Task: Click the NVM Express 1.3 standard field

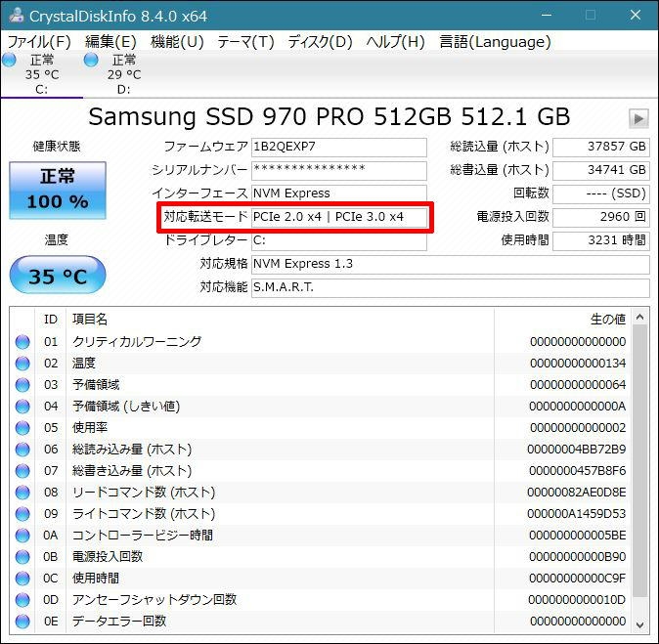Action: pyautogui.click(x=451, y=264)
